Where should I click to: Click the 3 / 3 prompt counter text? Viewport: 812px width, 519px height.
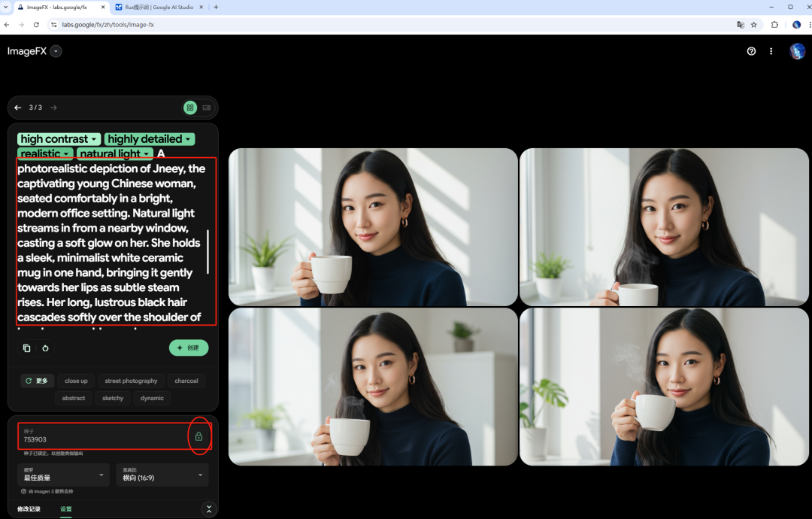[35, 108]
